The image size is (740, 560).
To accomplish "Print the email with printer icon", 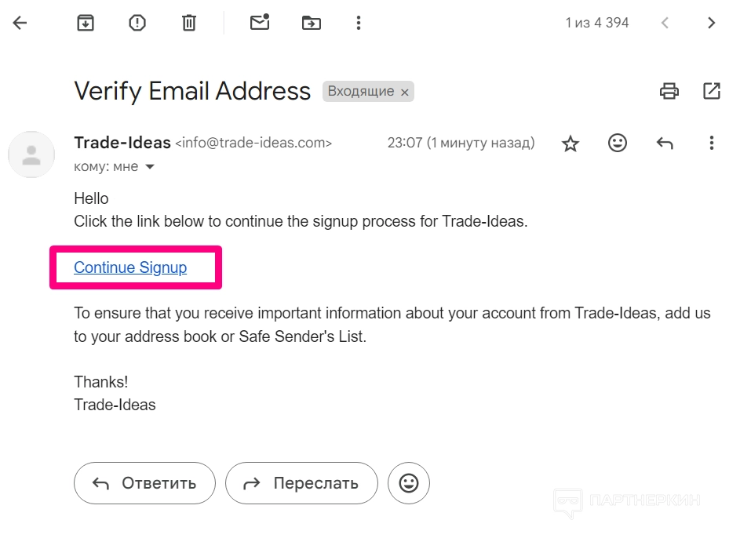I will click(669, 91).
